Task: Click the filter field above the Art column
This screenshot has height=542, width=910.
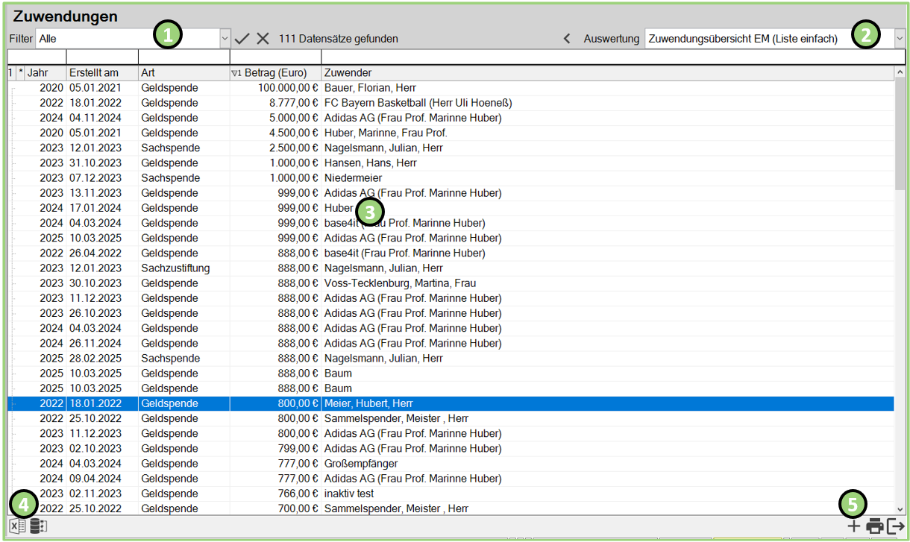Action: pyautogui.click(x=183, y=57)
